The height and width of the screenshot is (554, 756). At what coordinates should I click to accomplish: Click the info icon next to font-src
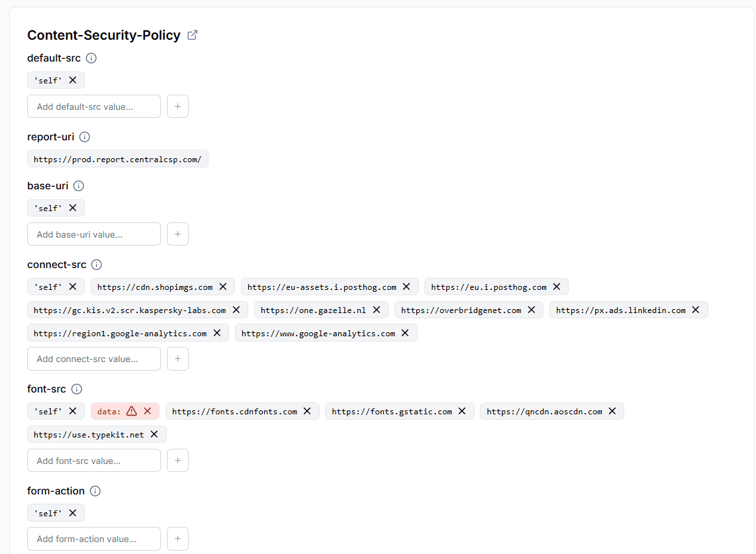77,389
